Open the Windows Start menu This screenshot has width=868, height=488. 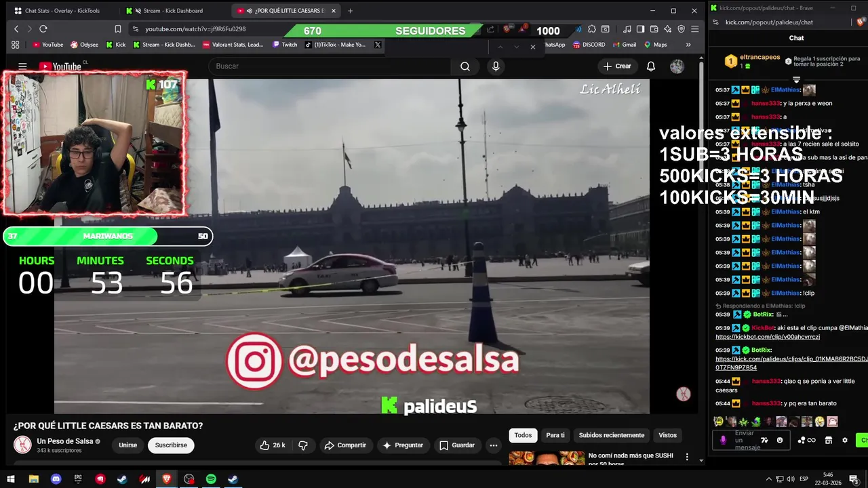[11, 479]
